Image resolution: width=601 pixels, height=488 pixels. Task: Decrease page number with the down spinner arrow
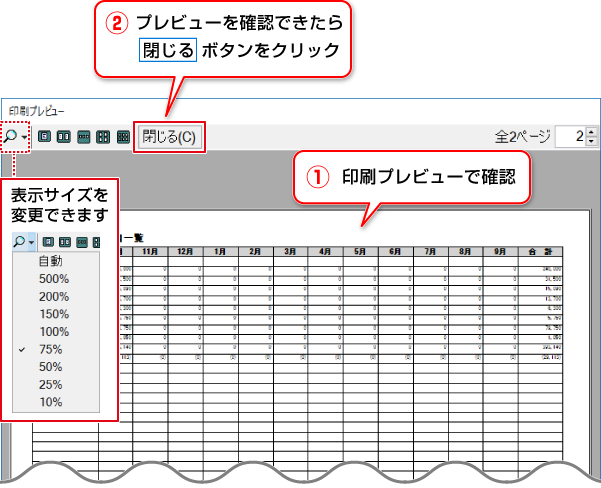click(x=590, y=142)
